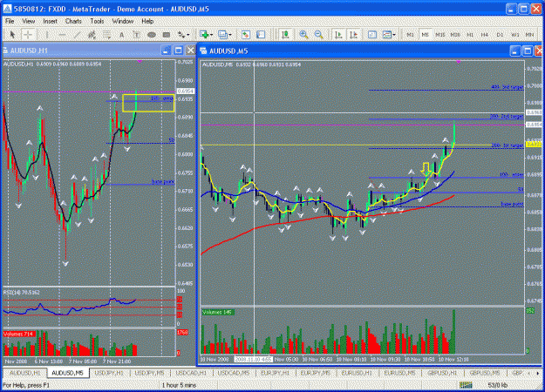
Task: Switch to H4 timeframe
Action: 485,35
